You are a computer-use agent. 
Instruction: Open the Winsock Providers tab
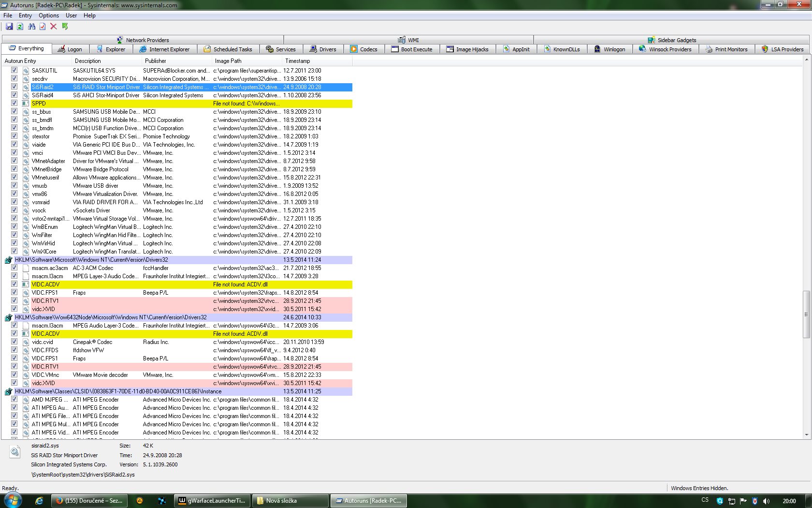(x=665, y=49)
